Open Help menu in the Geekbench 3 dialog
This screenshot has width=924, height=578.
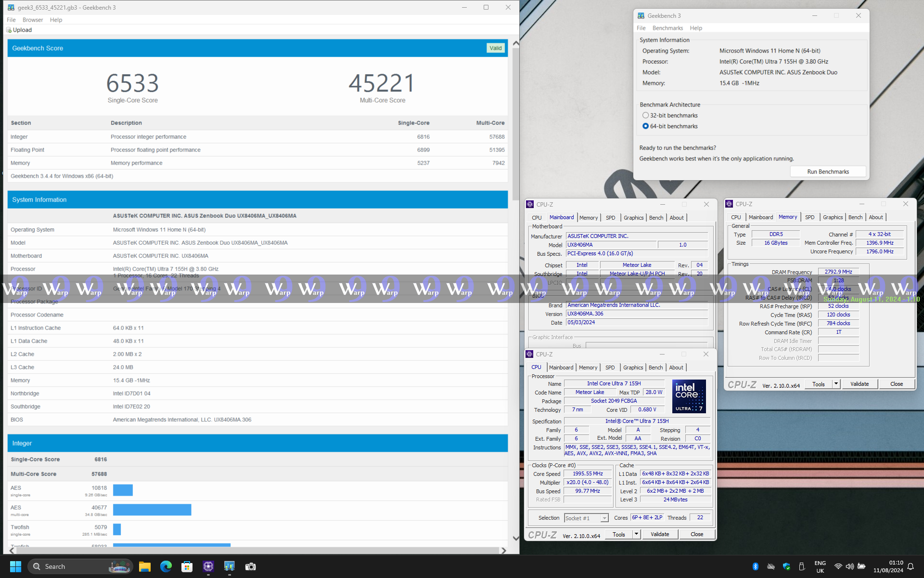(x=696, y=28)
